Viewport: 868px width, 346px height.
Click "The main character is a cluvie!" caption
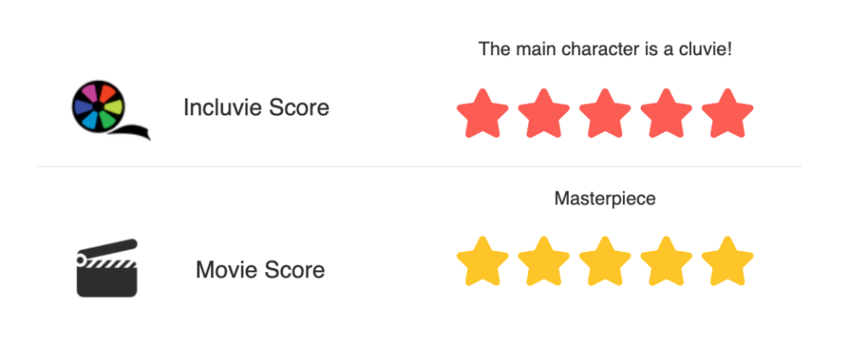click(x=604, y=48)
